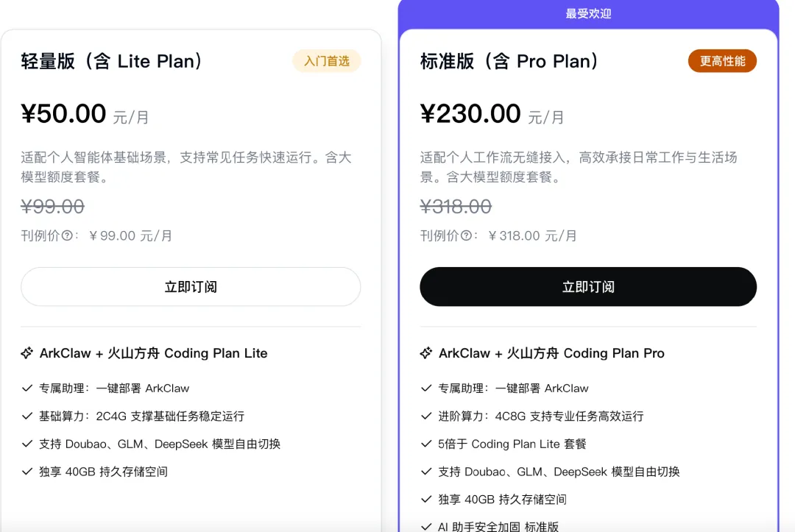Image resolution: width=795 pixels, height=532 pixels.
Task: Click checkmark icon next to 4C8G 进阶算力
Action: pos(426,416)
